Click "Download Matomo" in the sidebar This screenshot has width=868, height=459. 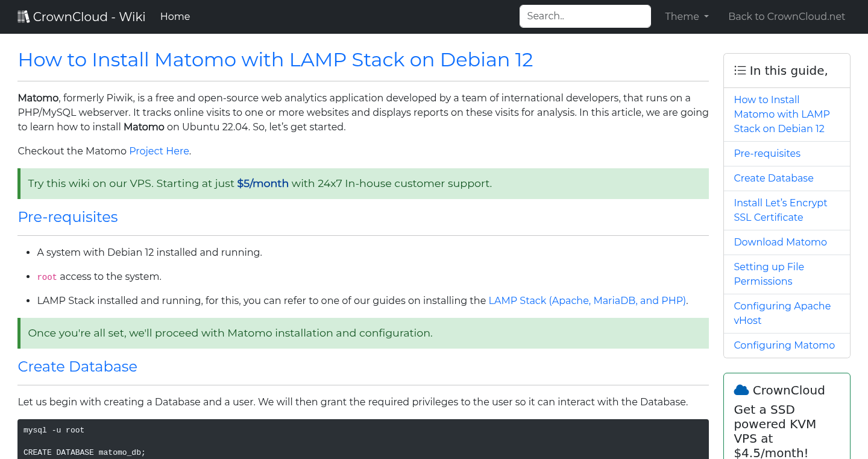(780, 242)
